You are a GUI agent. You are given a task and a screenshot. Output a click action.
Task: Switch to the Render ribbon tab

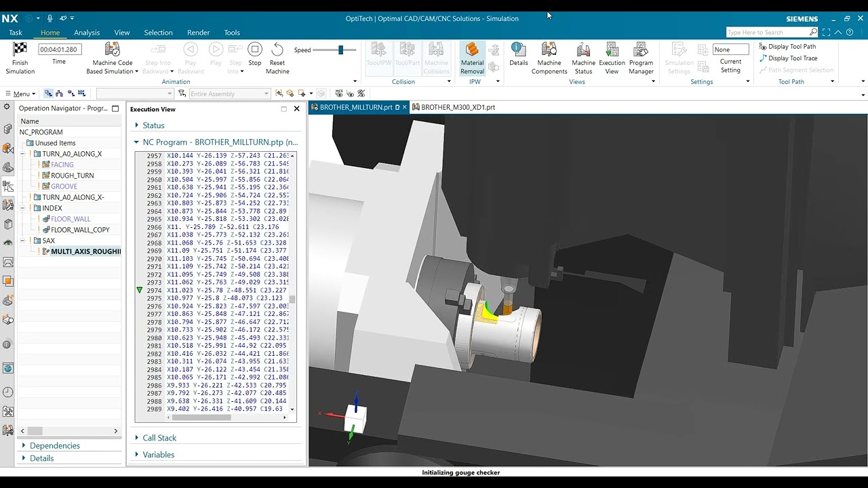(x=199, y=33)
